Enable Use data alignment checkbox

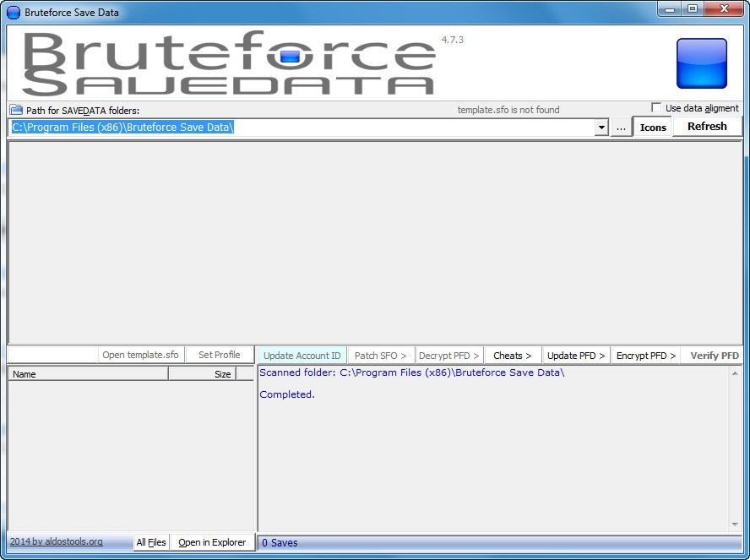coord(656,108)
